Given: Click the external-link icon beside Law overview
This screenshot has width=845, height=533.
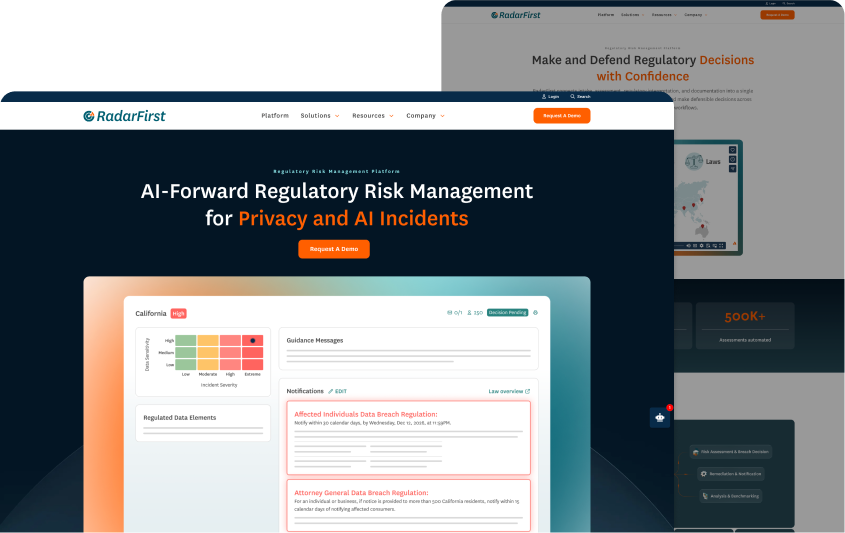Looking at the screenshot, I should [x=528, y=391].
